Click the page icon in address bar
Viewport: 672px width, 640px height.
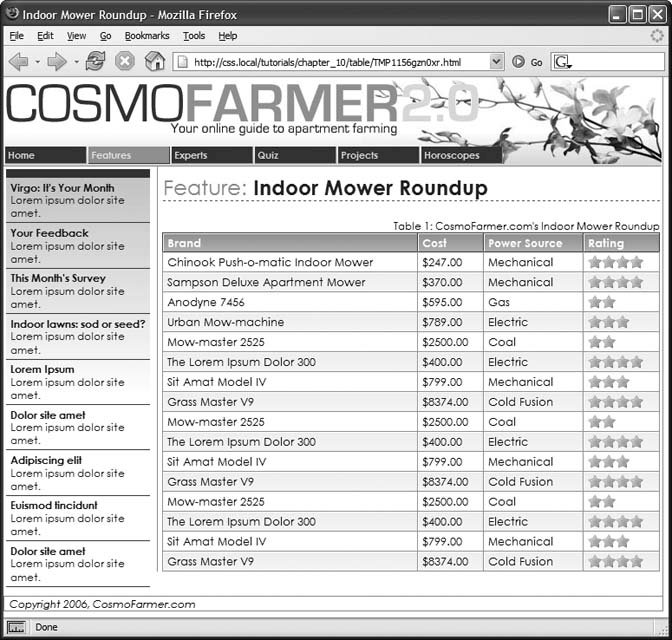click(183, 62)
